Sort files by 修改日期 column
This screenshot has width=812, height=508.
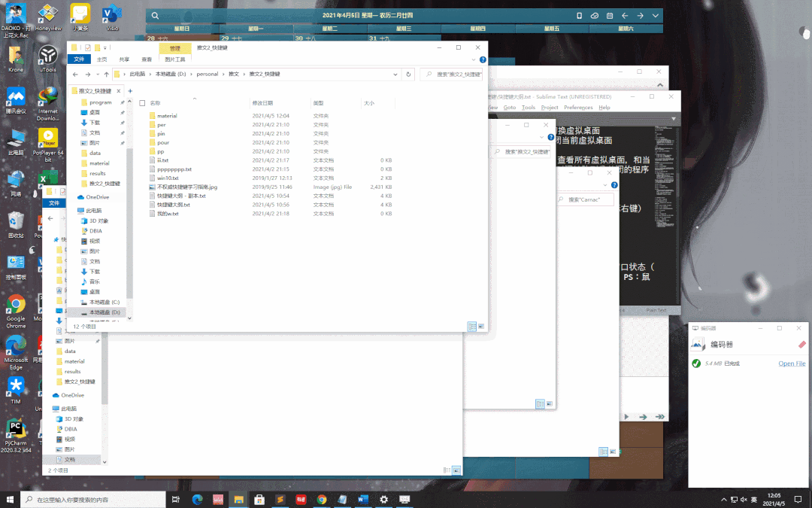click(x=262, y=103)
